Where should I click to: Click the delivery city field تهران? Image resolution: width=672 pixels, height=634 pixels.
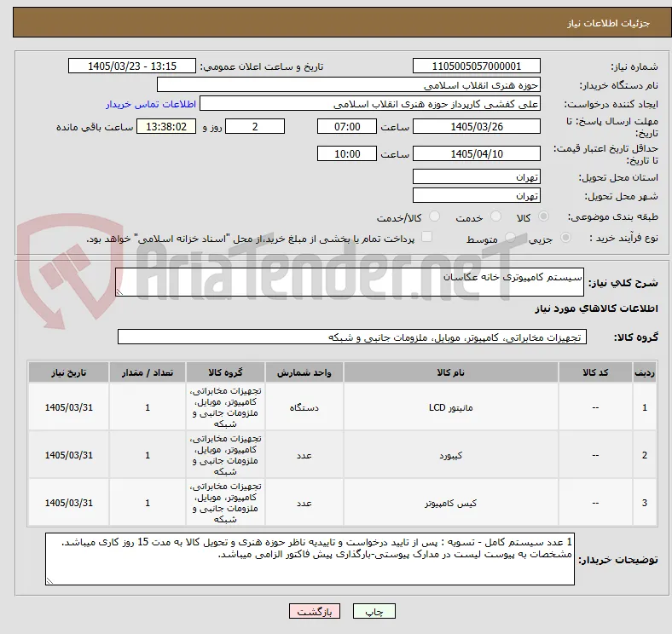477,195
